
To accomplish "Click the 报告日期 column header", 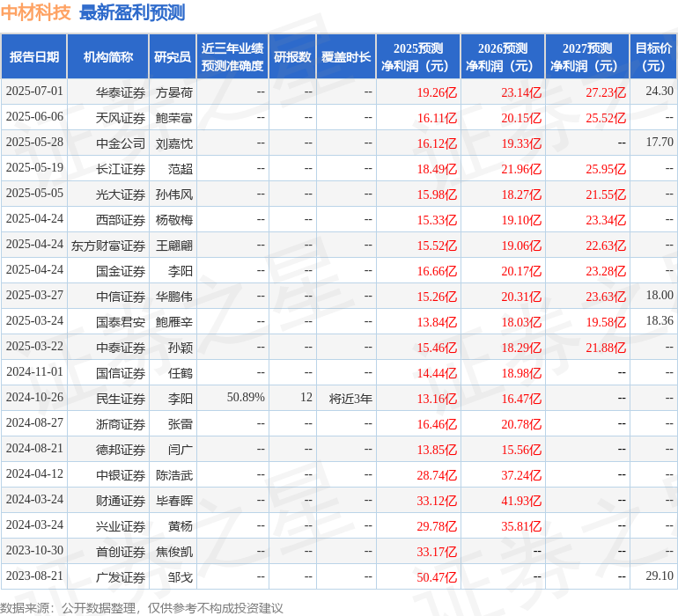I will 33,56.
